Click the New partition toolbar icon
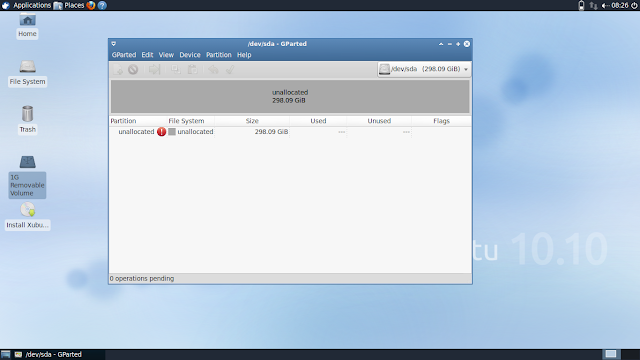This screenshot has height=360, width=640. [x=118, y=69]
